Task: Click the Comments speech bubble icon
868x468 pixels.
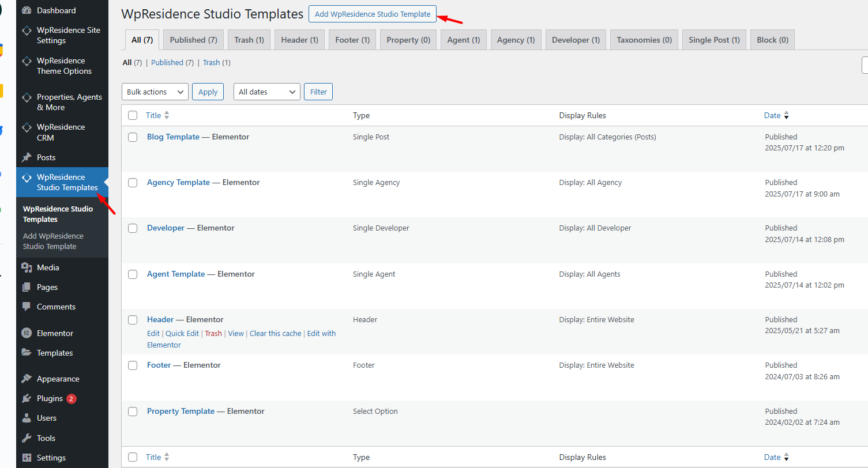Action: click(27, 307)
